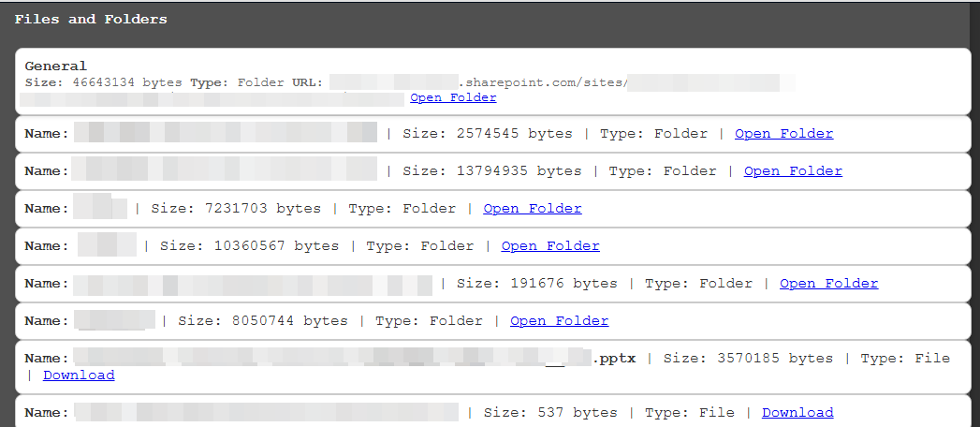Click the .pptx file name extension

(x=616, y=359)
